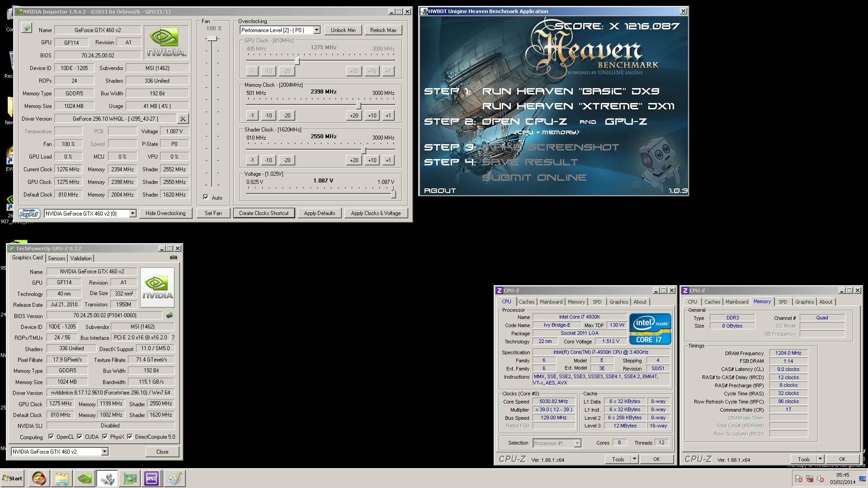Click the Unlock Min button
The width and height of the screenshot is (868, 488).
coord(343,30)
